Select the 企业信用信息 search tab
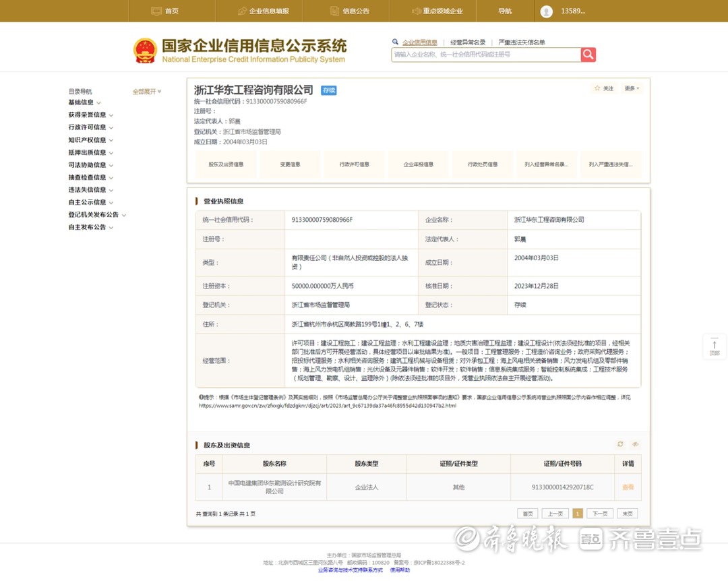Screen dimensions: 728x581 [x=420, y=42]
